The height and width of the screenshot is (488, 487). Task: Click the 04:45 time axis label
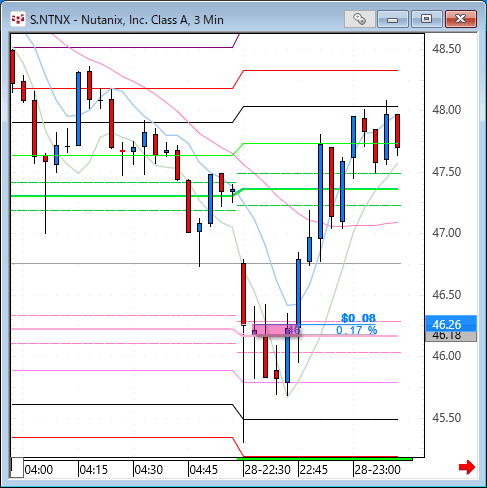(x=204, y=470)
